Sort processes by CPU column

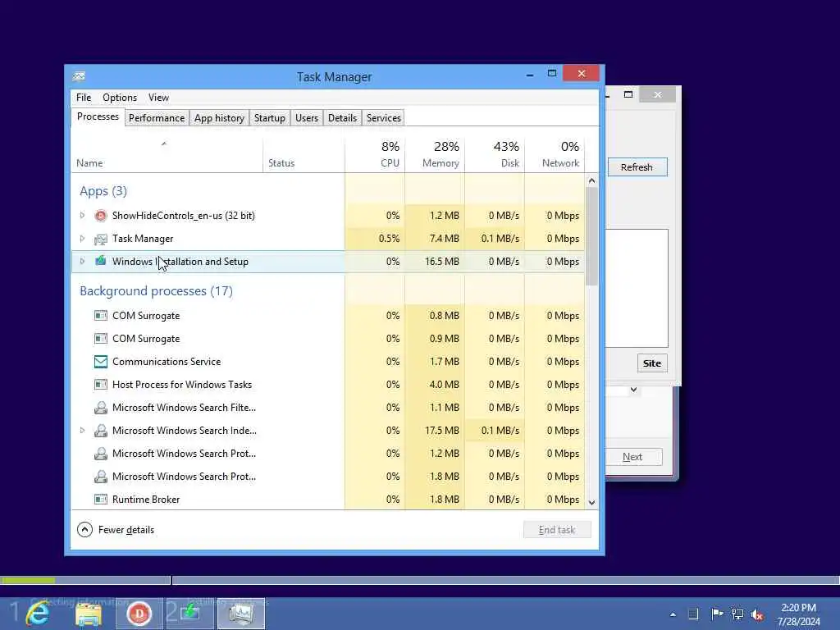[375, 155]
